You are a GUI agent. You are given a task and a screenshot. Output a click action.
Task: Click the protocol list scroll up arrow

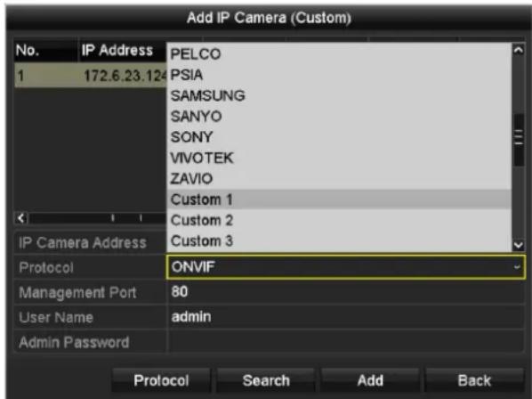coord(518,50)
